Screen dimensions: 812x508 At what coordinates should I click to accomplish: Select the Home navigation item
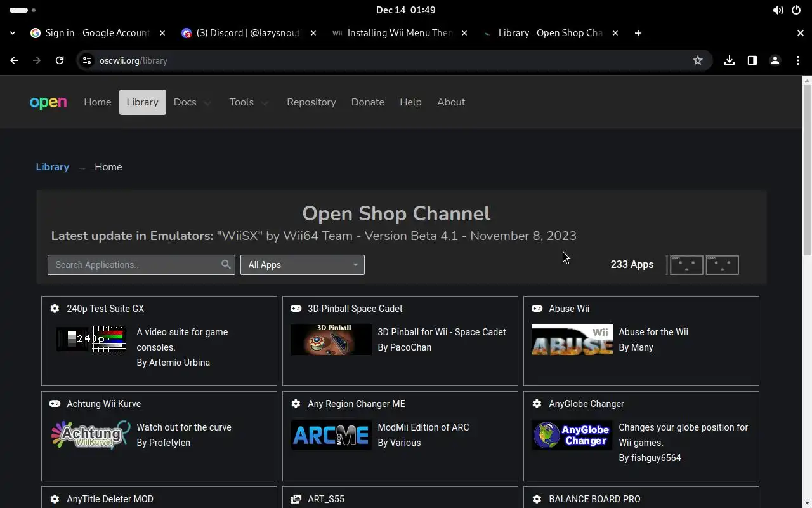pos(98,102)
